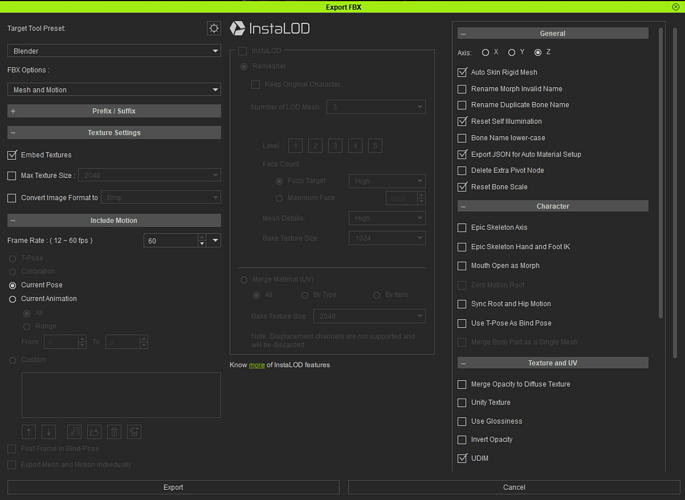The image size is (685, 500).
Task: Increase the Frame Rate with up stepper arrow
Action: (x=202, y=237)
